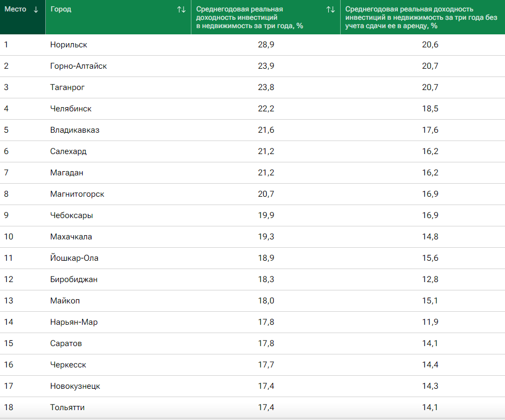This screenshot has width=505, height=420.
Task: Click the Нарьян-Мар city cell
Action: coord(74,322)
